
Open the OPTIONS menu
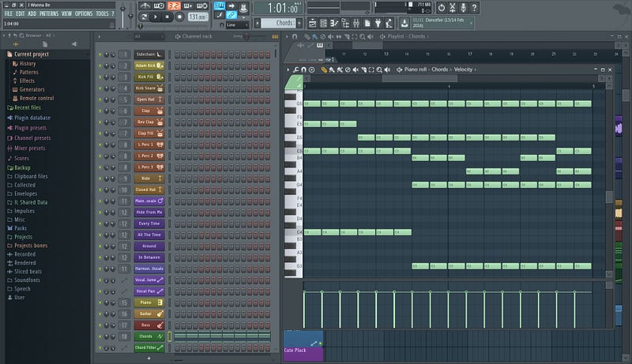click(x=84, y=13)
